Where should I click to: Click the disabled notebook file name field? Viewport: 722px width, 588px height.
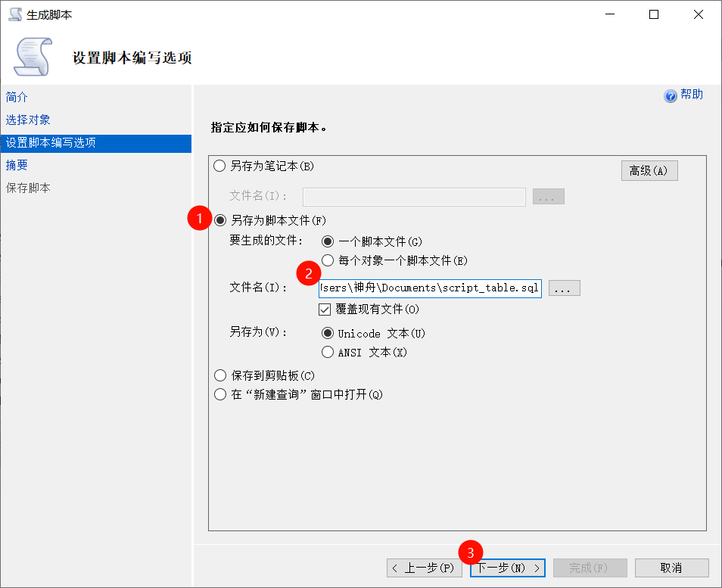tap(414, 197)
